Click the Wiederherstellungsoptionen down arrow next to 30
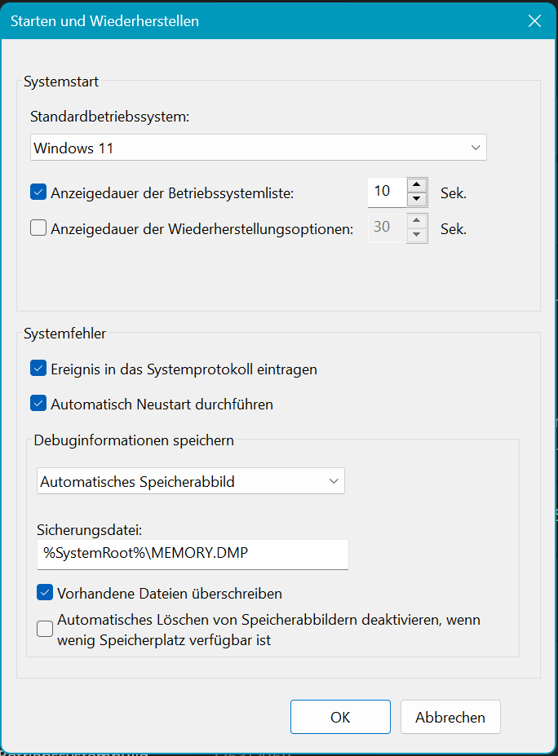 pos(417,235)
